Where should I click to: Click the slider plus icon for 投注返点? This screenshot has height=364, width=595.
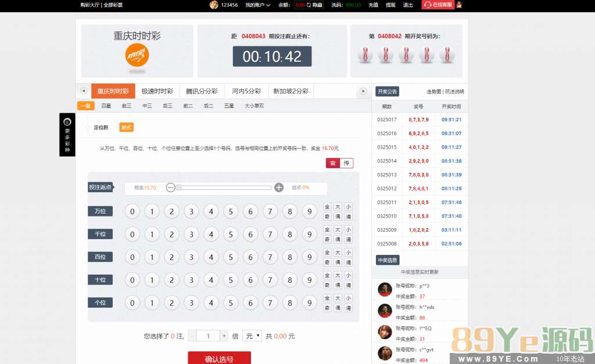279,188
